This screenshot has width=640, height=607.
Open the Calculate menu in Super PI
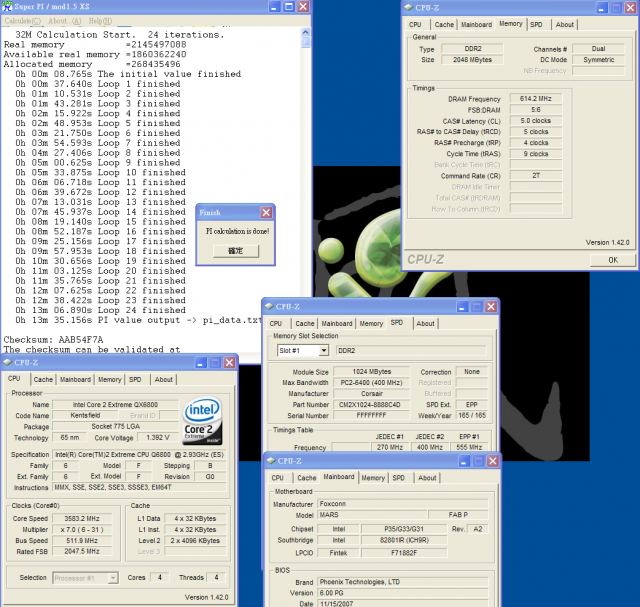tap(23, 21)
